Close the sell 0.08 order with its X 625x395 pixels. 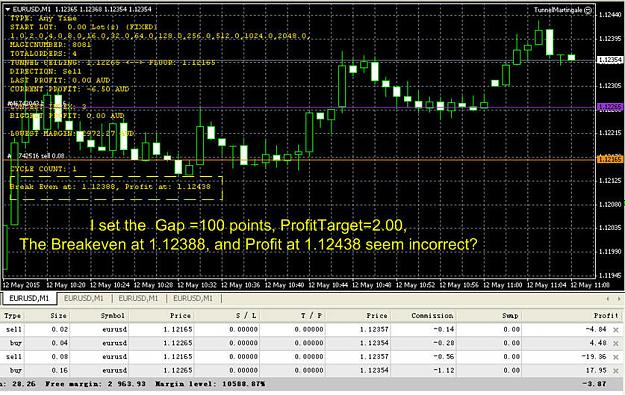pyautogui.click(x=616, y=357)
